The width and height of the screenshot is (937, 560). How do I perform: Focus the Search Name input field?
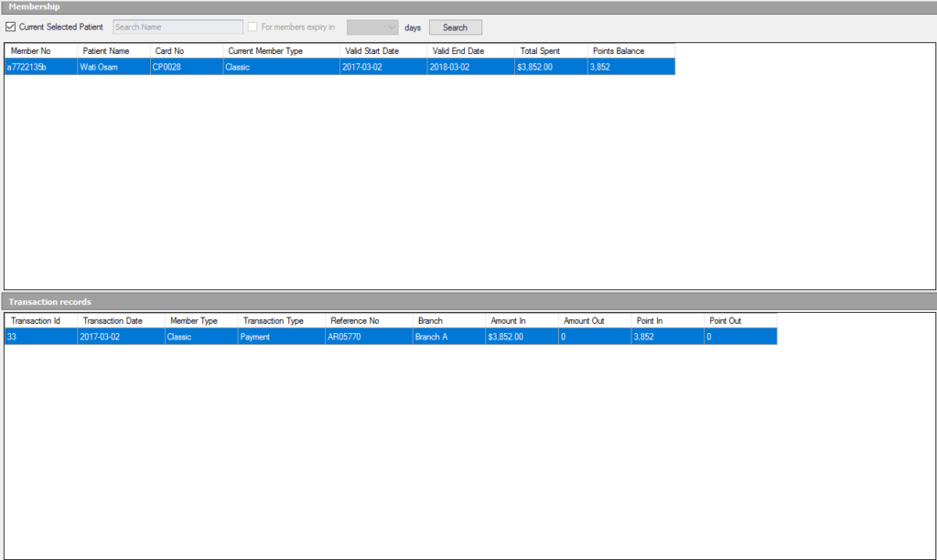tap(178, 27)
